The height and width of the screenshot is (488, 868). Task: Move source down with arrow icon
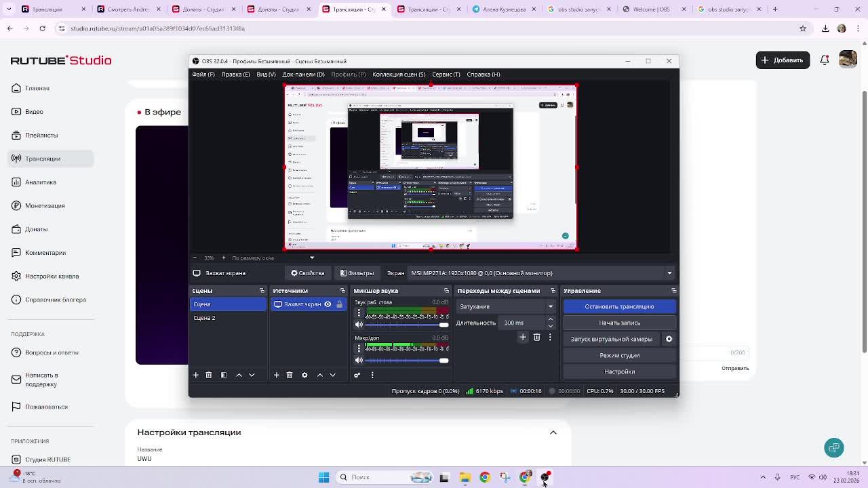click(332, 375)
